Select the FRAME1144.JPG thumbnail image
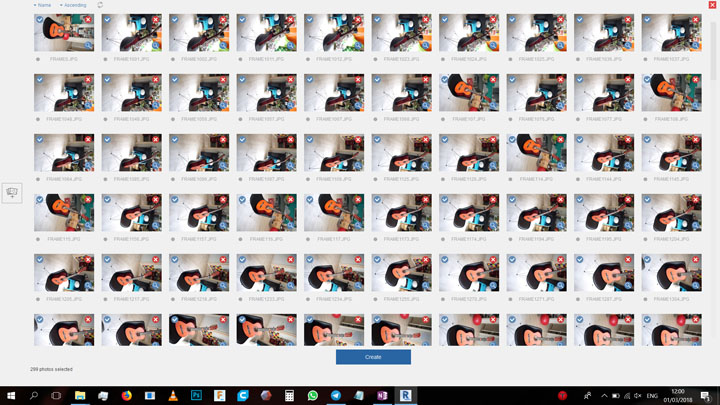This screenshot has width=720, height=405. [x=604, y=153]
